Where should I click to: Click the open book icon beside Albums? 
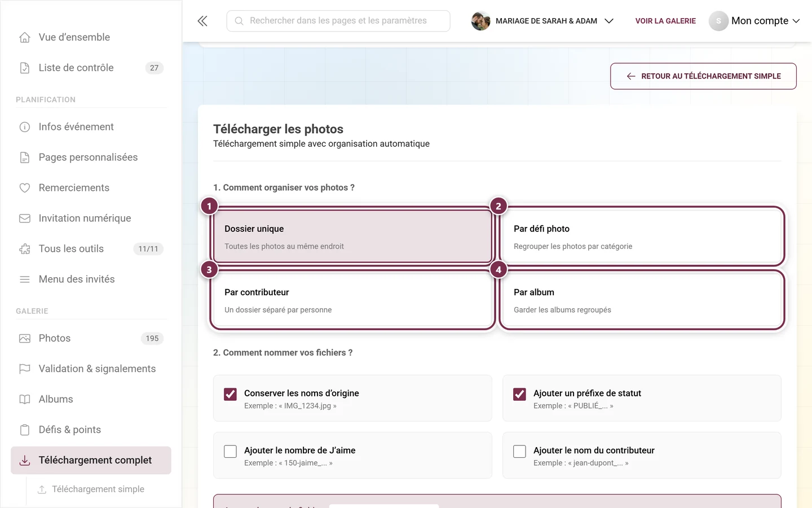(x=25, y=400)
